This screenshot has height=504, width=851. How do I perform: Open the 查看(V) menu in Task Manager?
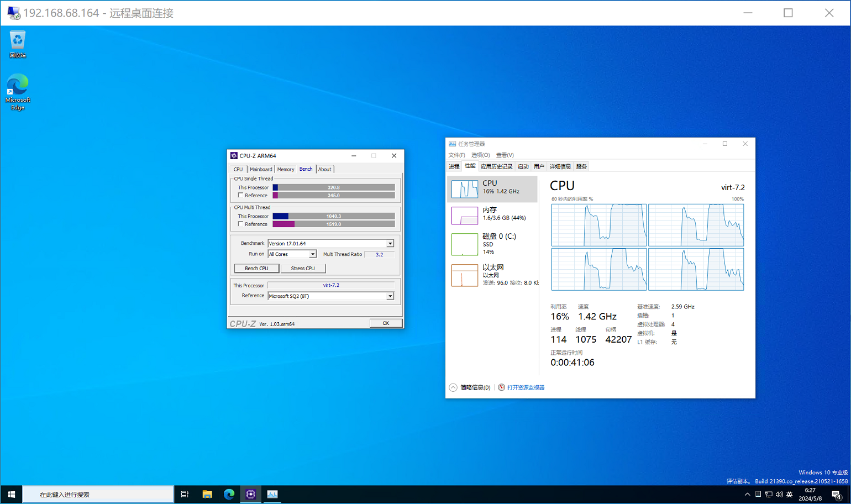505,155
